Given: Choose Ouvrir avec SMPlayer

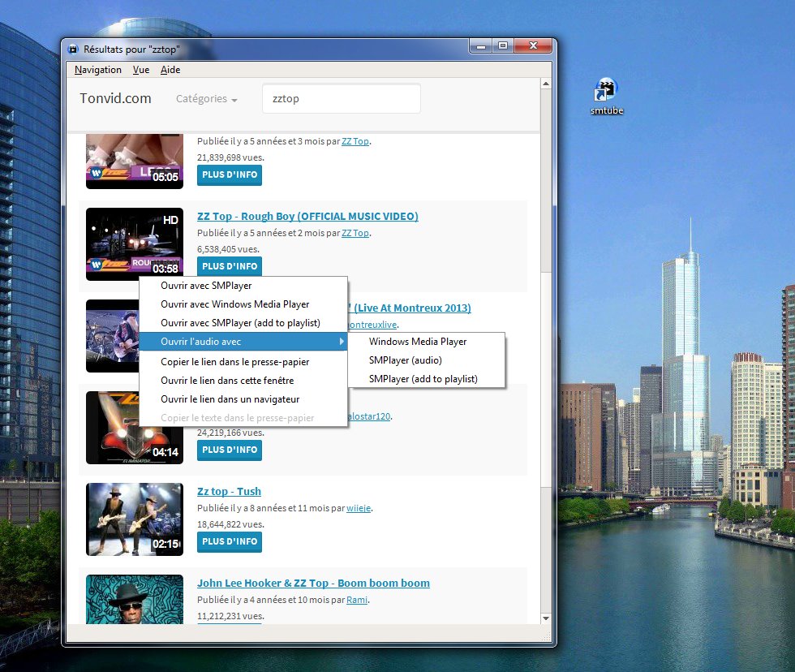Looking at the screenshot, I should click(243, 286).
